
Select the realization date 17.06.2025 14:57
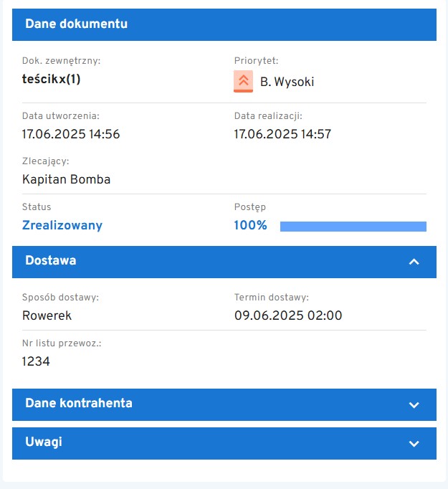coord(282,134)
